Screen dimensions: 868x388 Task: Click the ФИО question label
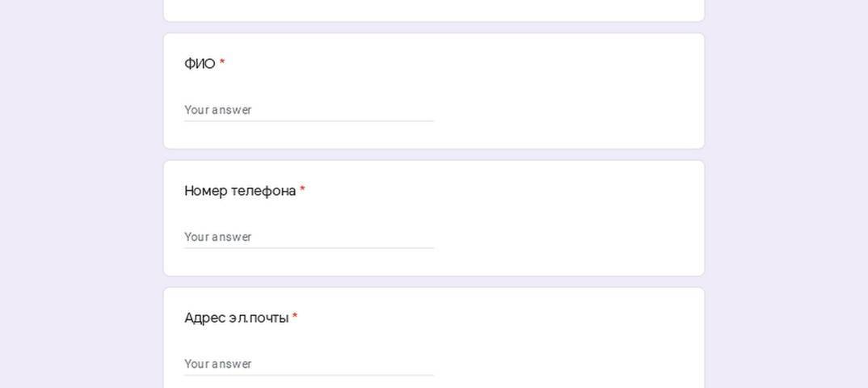click(x=200, y=64)
